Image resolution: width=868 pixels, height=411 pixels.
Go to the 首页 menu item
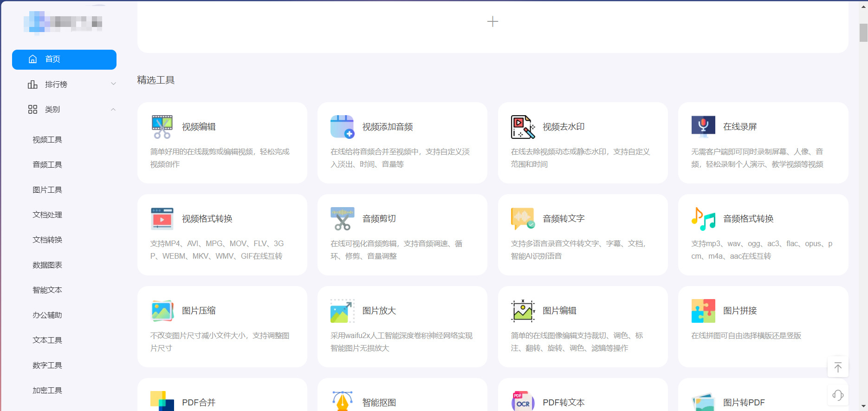64,59
